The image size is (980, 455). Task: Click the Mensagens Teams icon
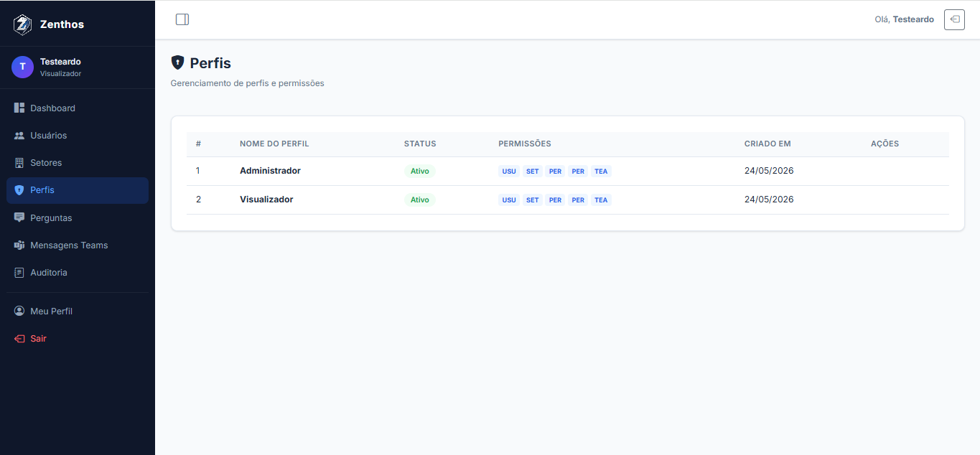click(19, 245)
